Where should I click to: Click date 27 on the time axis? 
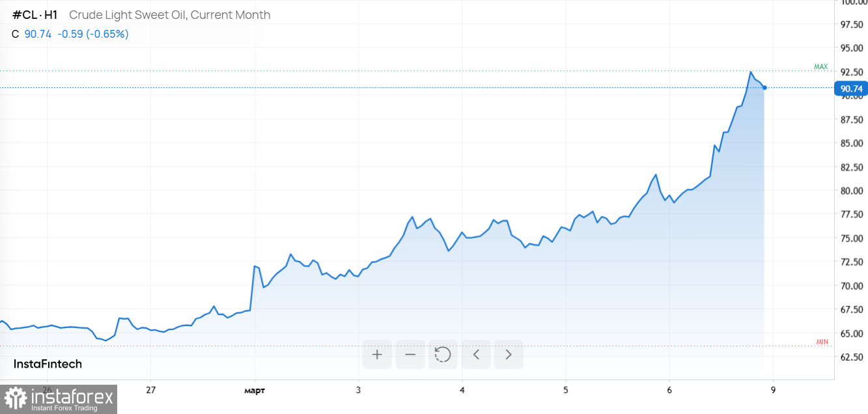pos(150,391)
